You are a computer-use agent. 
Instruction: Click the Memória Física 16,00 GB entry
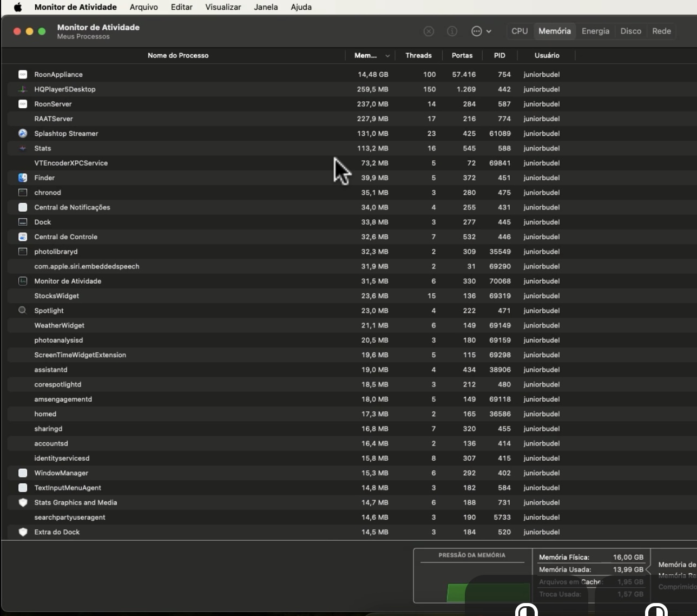click(591, 557)
